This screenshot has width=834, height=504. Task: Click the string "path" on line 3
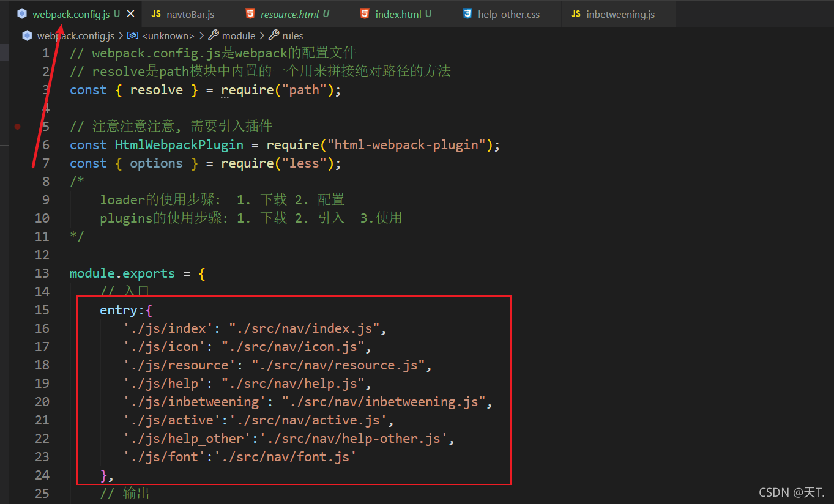pyautogui.click(x=304, y=90)
